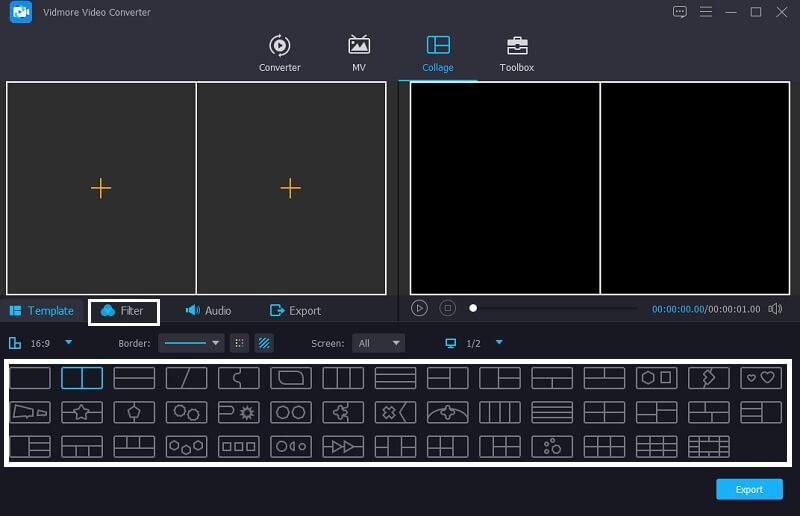Screen dimensions: 800x516
Task: Open the Audio tab
Action: coord(208,311)
